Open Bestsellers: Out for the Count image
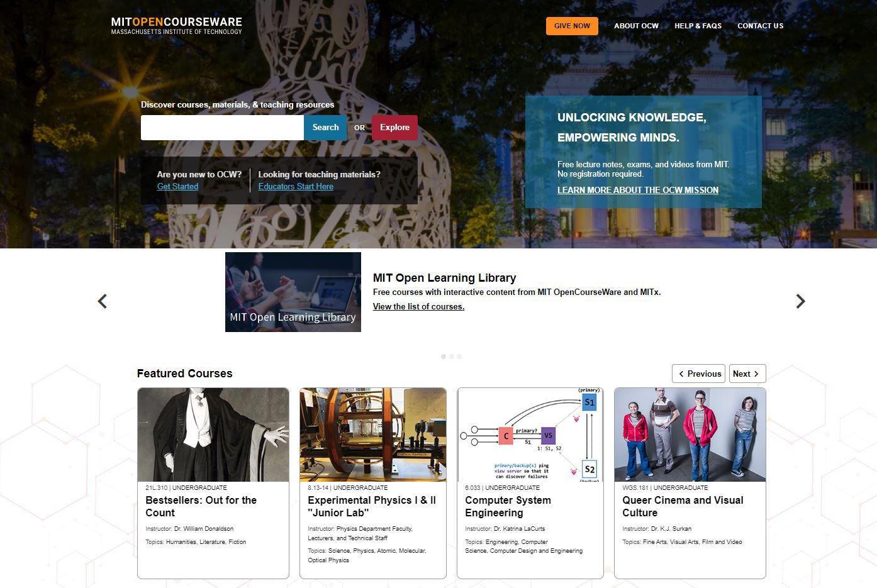The height and width of the screenshot is (588, 877). point(213,435)
